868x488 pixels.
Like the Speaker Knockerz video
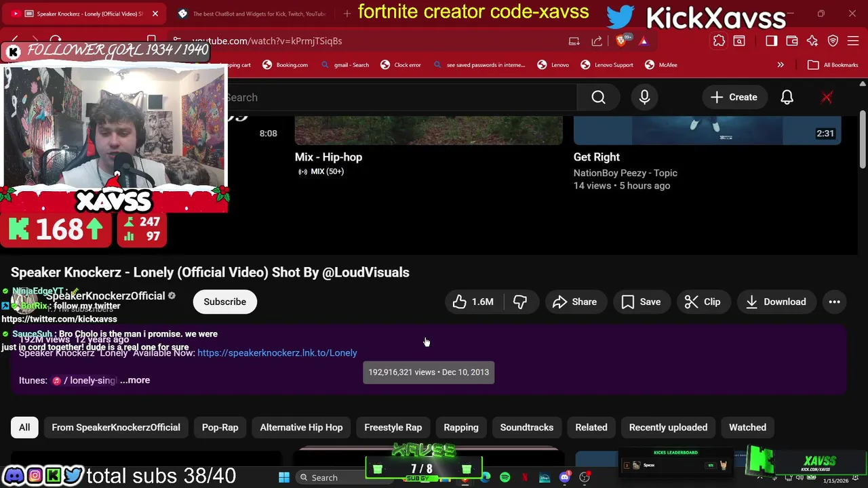coord(473,302)
